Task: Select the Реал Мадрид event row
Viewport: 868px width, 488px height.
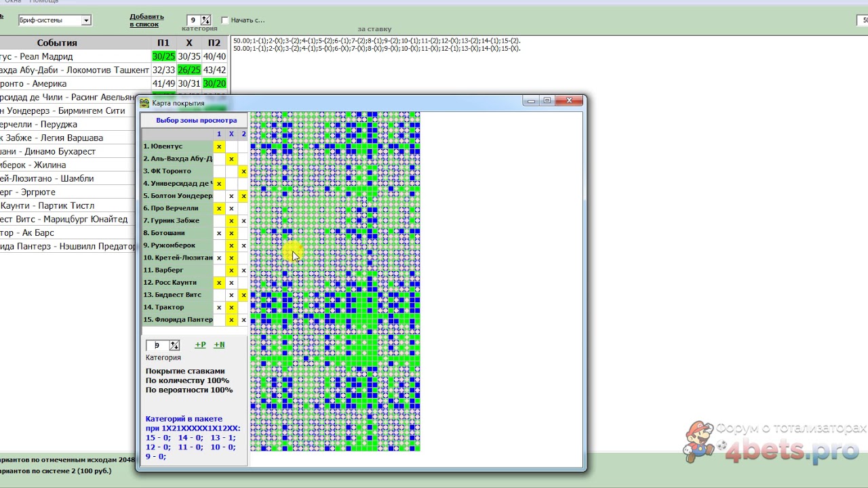Action: pos(75,56)
